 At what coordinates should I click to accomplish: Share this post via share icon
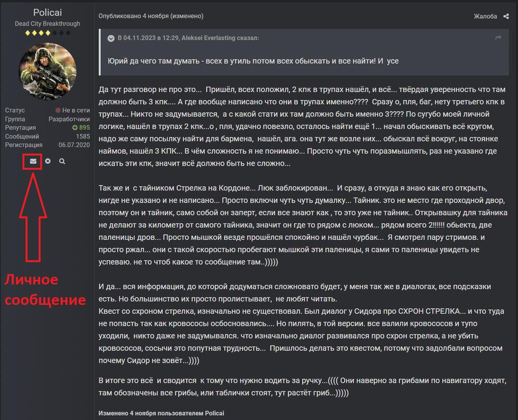(506, 16)
